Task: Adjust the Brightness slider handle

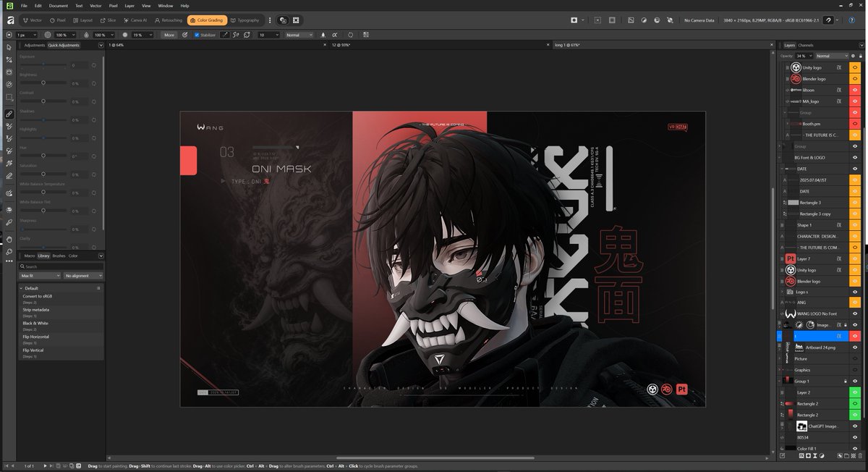Action: tap(43, 83)
